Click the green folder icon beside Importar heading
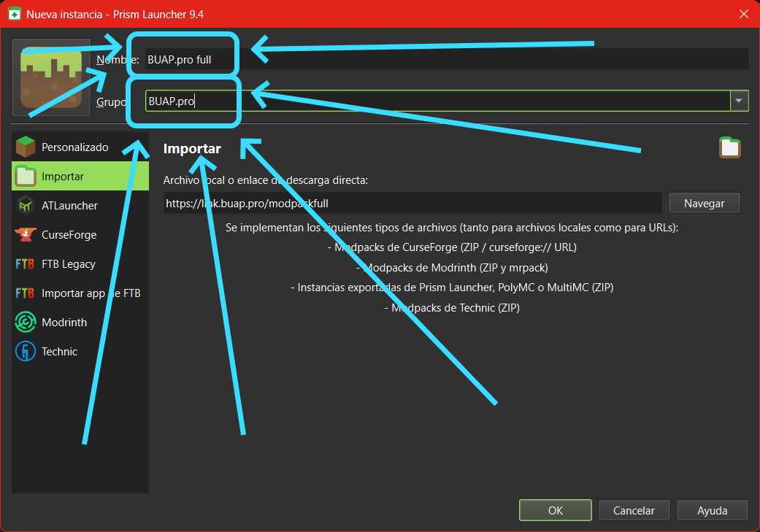Image resolution: width=760 pixels, height=532 pixels. pyautogui.click(x=729, y=148)
